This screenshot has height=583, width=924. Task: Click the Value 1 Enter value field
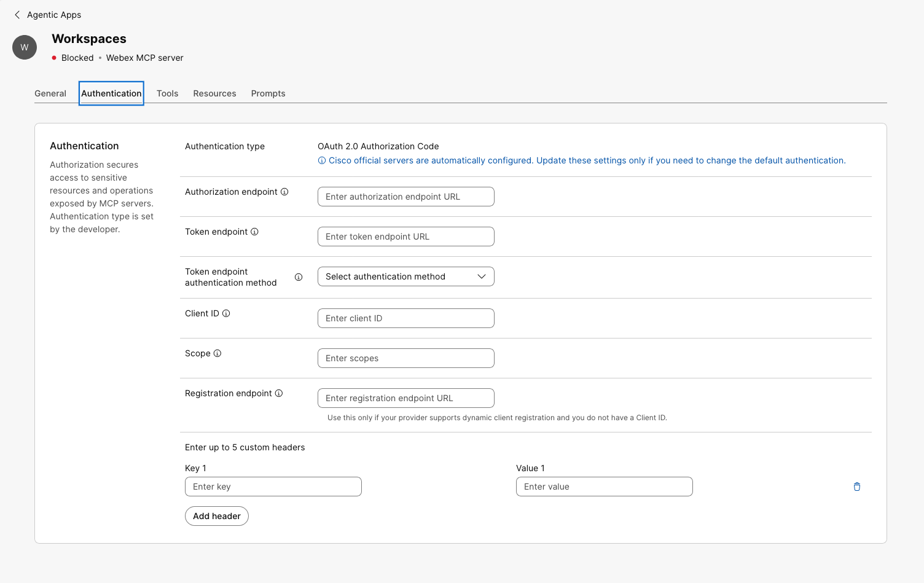tap(605, 487)
